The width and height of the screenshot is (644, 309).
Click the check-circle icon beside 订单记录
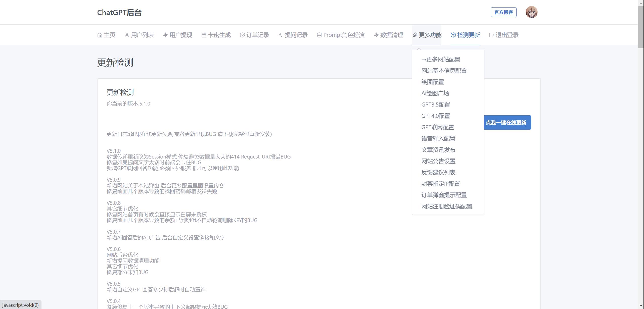242,35
